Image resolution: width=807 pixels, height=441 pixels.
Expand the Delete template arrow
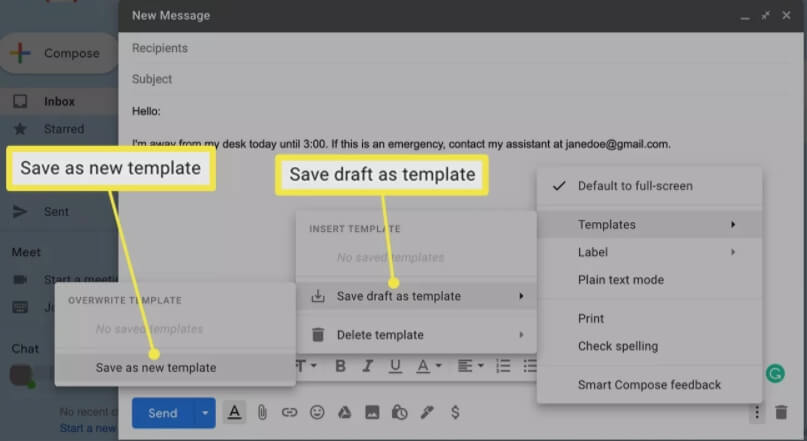[521, 335]
